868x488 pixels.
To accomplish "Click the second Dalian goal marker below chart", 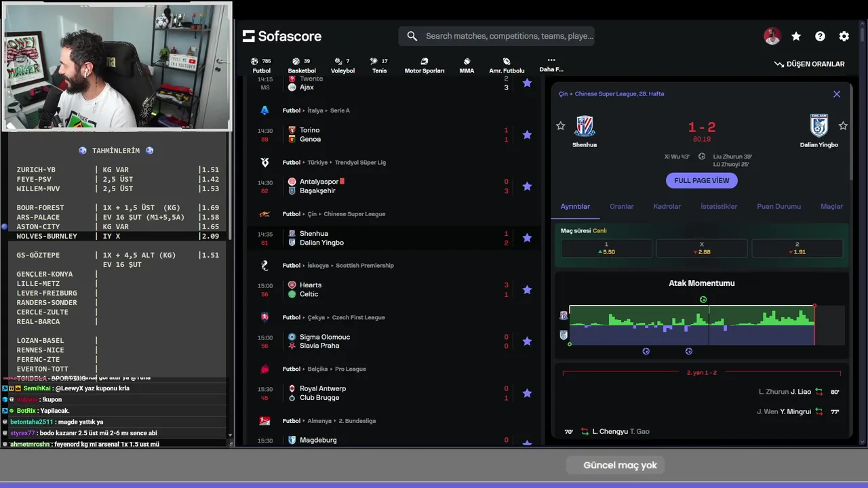I will tap(689, 351).
